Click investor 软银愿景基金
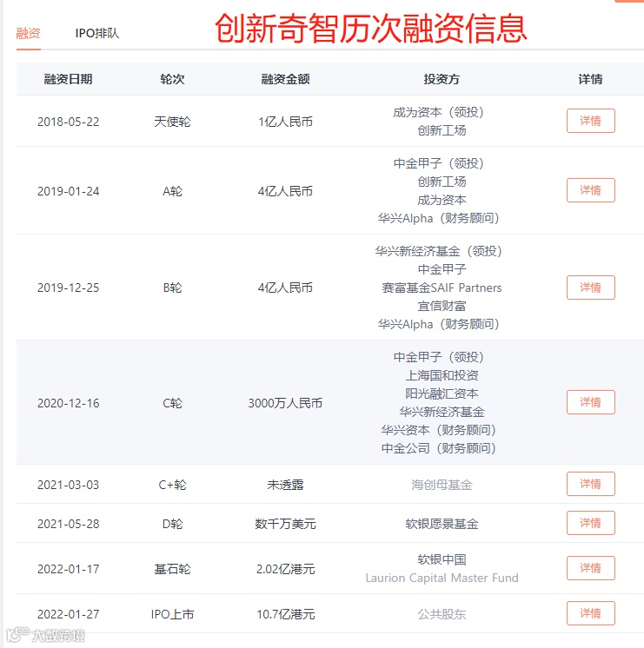 point(442,524)
